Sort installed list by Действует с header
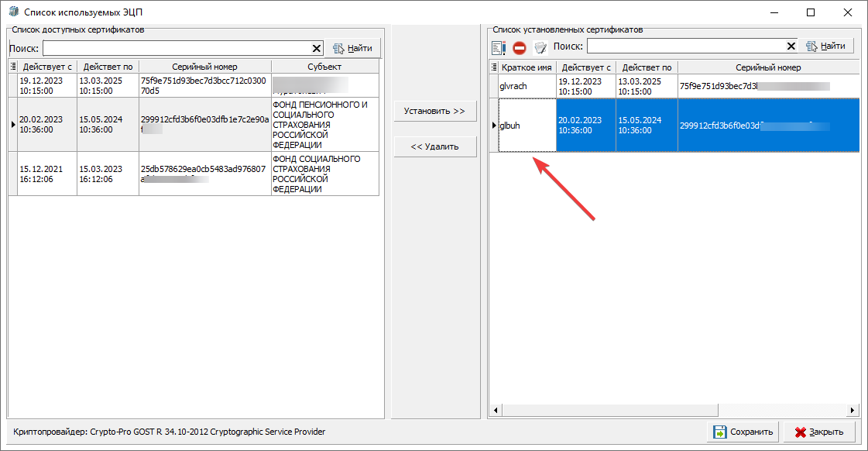Viewport: 868px width, 451px height. pos(586,67)
